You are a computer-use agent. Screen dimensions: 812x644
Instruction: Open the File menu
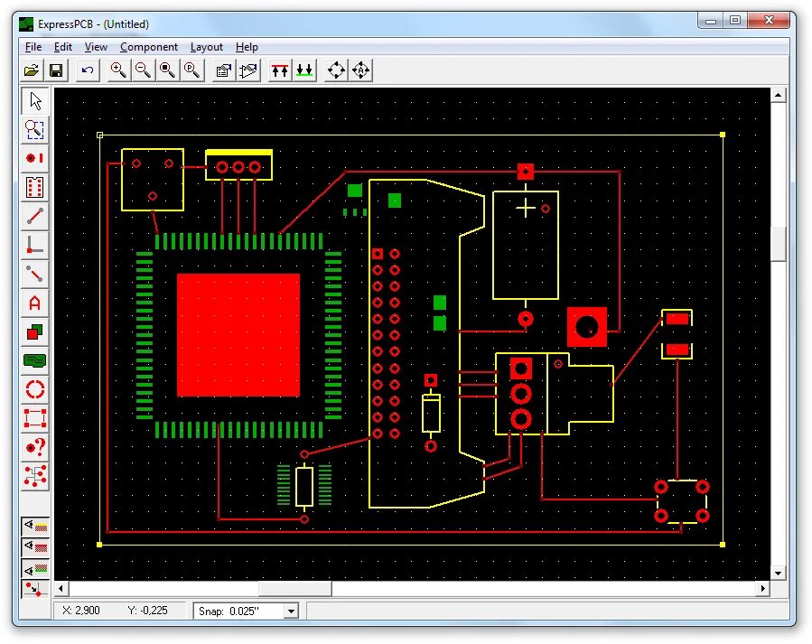click(33, 47)
